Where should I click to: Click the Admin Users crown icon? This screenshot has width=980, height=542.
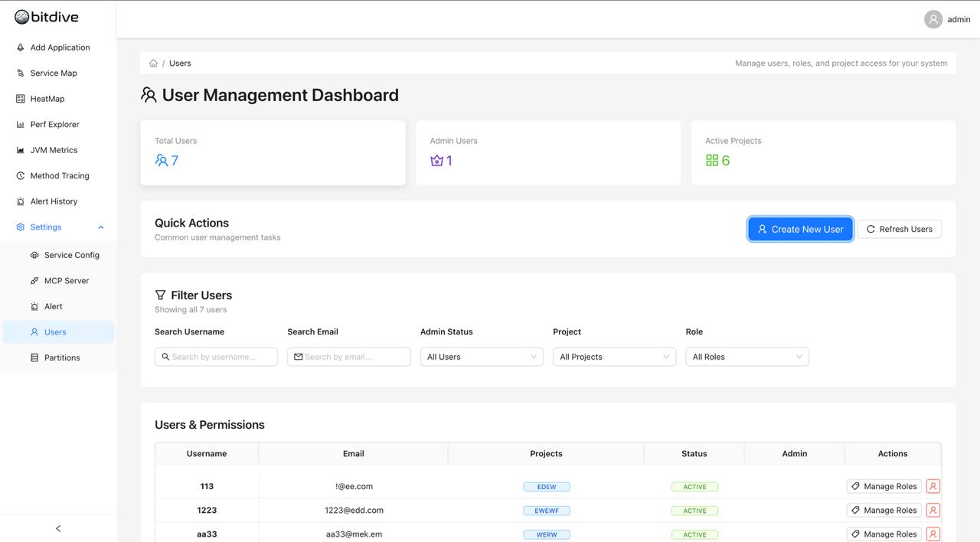[436, 160]
